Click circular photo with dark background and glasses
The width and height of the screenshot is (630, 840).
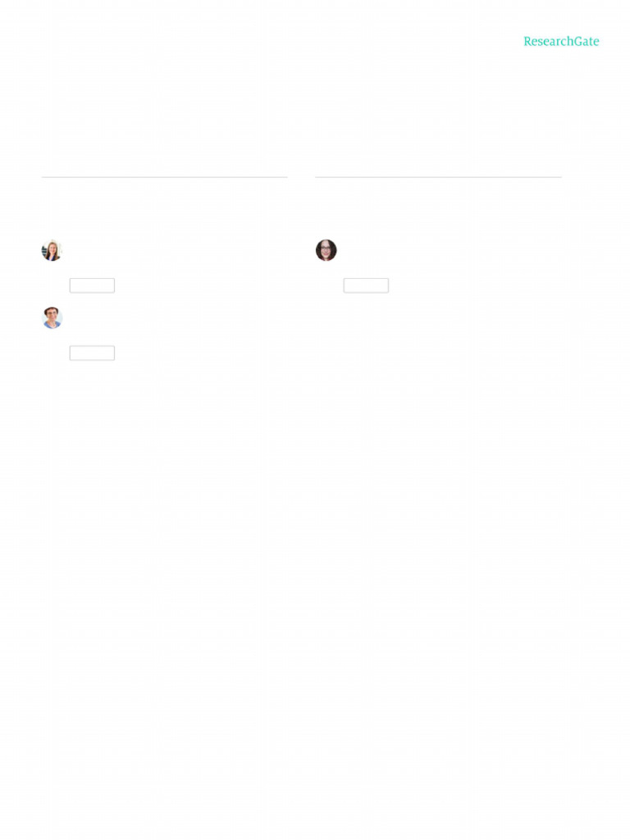click(326, 250)
